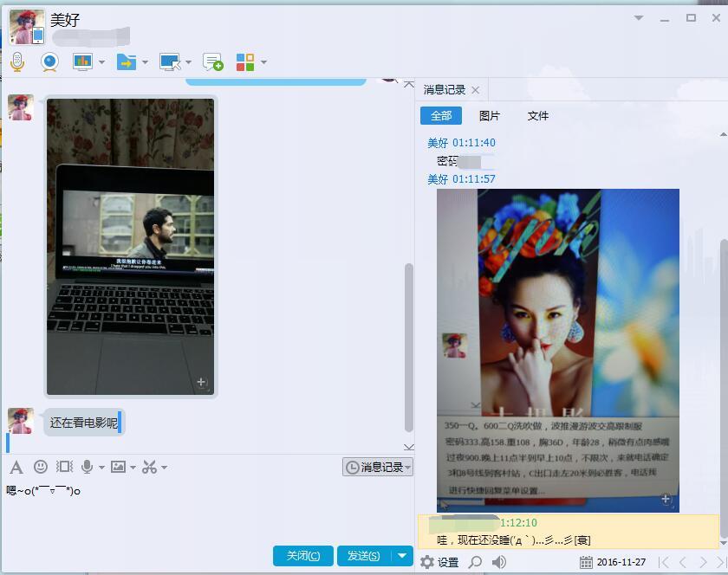728x575 pixels.
Task: Click the create discussion group icon
Action: pos(212,61)
